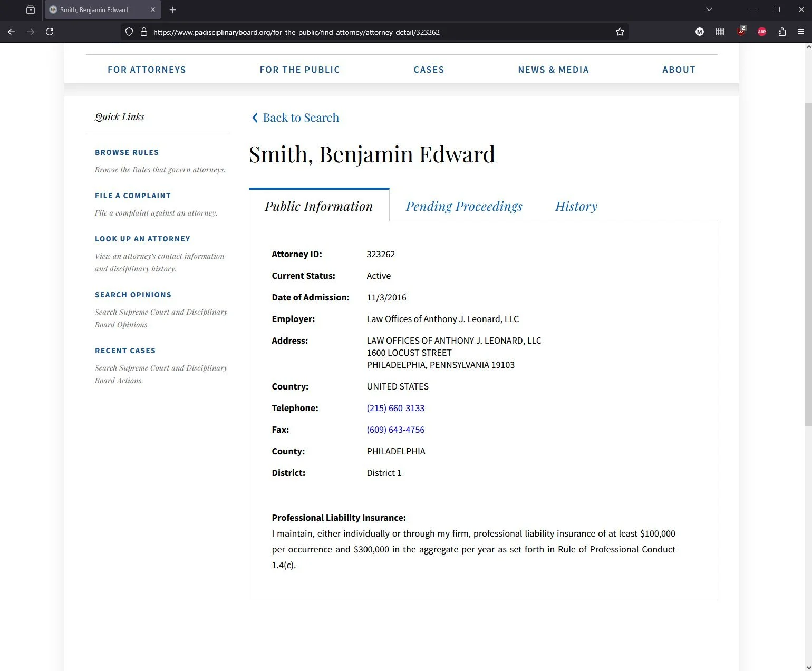Switch to the History tab

[576, 206]
